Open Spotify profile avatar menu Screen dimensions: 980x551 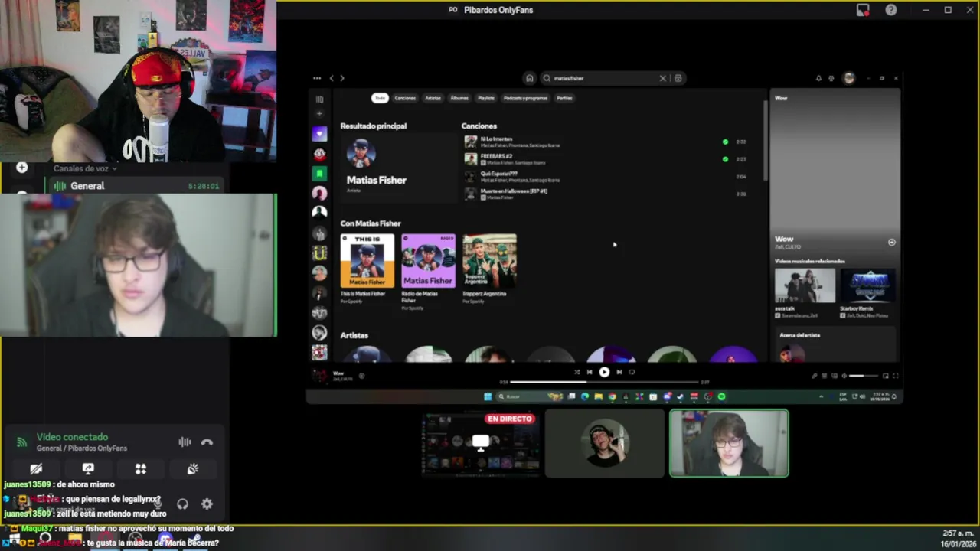(x=848, y=78)
